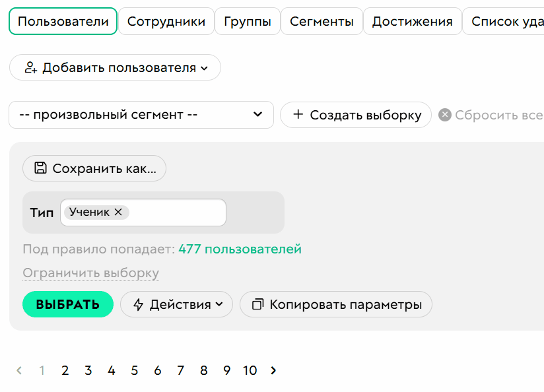Click the copy icon on Копировать параметры
This screenshot has width=544, height=392.
click(256, 304)
